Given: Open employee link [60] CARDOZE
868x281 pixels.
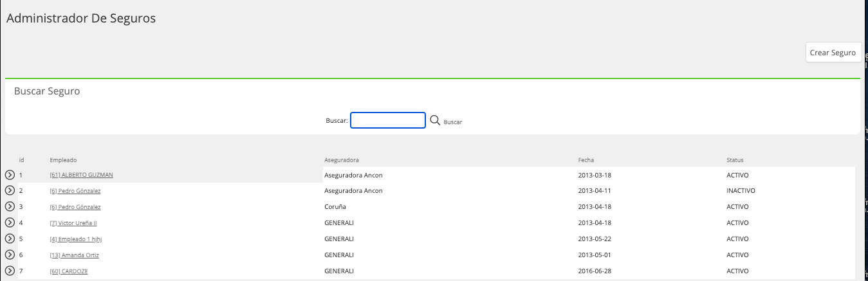Looking at the screenshot, I should 69,271.
